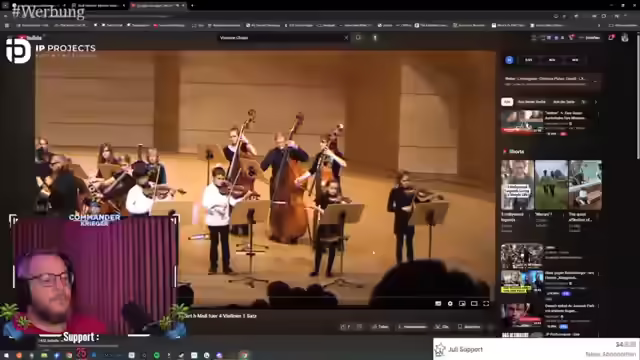
Task: Enter fullscreen on the video player
Action: click(x=486, y=304)
